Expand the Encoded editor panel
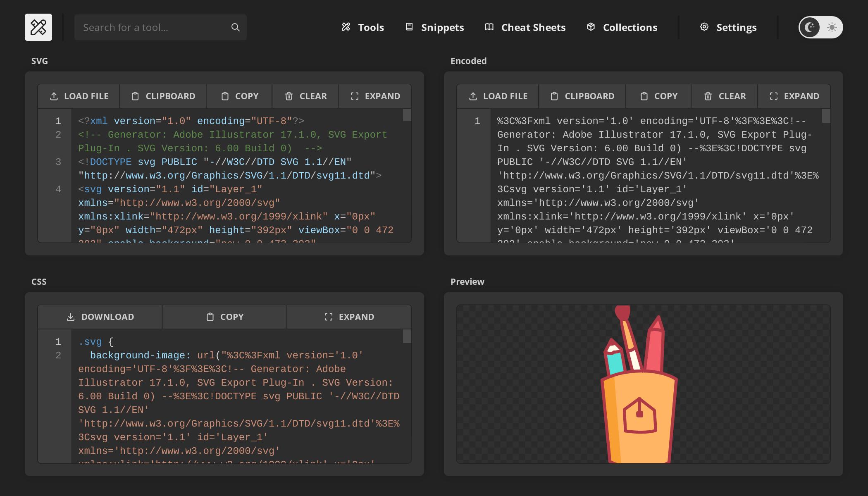Viewport: 868px width, 496px height. coord(794,96)
